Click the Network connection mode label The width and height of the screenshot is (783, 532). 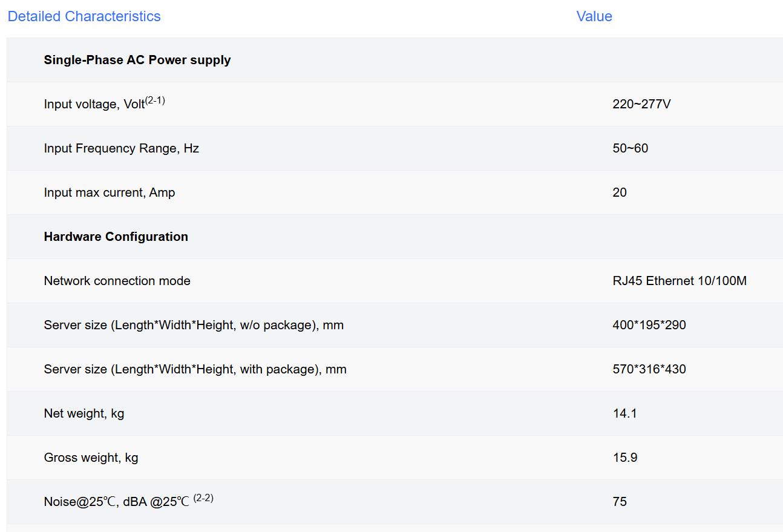(117, 281)
